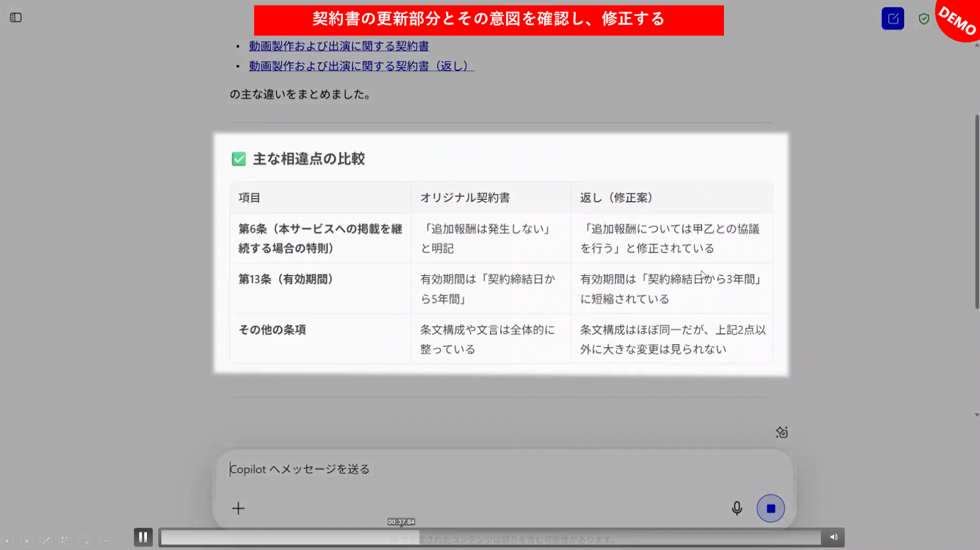
Task: Pause the video playback
Action: pyautogui.click(x=143, y=537)
